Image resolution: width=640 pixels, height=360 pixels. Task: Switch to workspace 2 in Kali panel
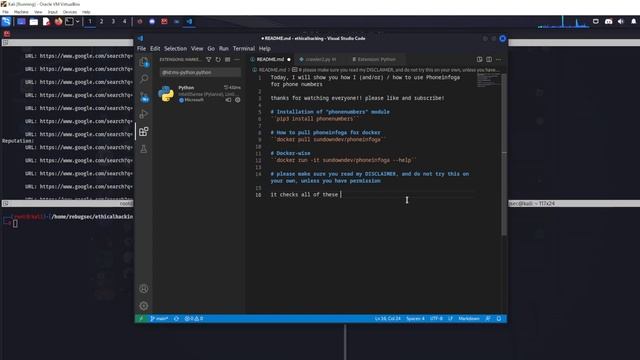tap(101, 21)
